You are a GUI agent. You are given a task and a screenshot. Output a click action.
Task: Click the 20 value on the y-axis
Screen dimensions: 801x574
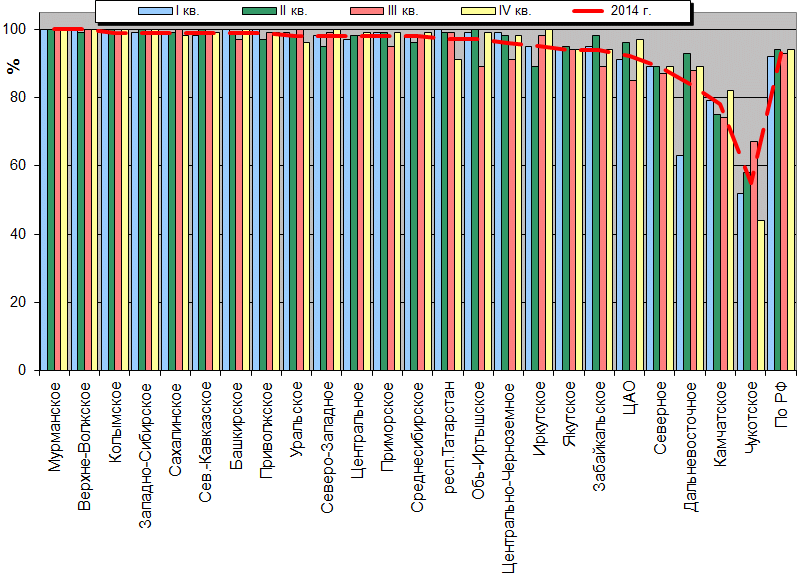pyautogui.click(x=18, y=302)
